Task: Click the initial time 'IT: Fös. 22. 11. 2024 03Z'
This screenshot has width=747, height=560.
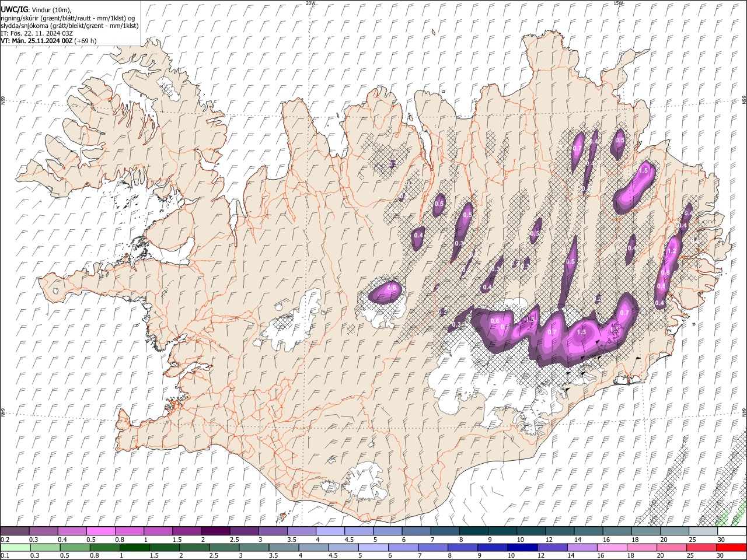Action: 37,33
